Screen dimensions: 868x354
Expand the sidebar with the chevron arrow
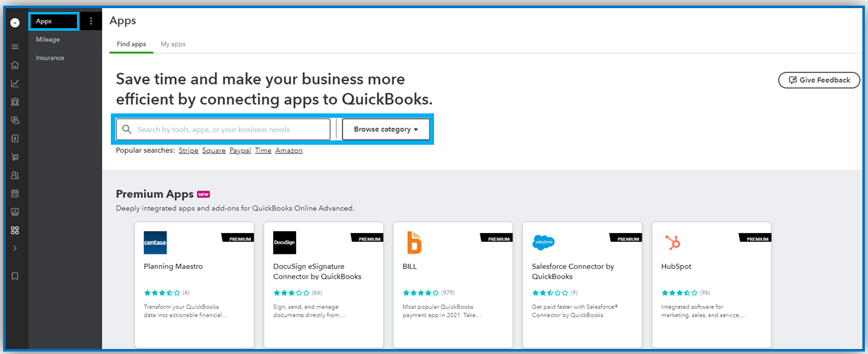point(15,249)
